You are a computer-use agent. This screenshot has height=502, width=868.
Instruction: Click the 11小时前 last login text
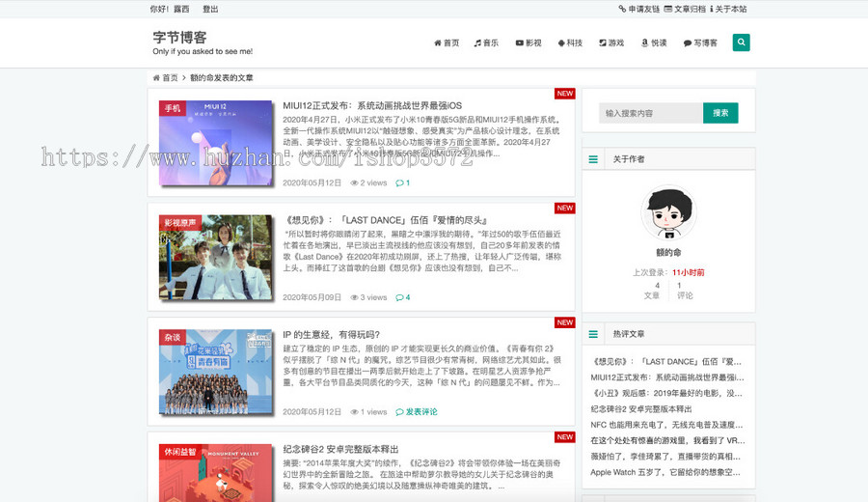pyautogui.click(x=688, y=272)
